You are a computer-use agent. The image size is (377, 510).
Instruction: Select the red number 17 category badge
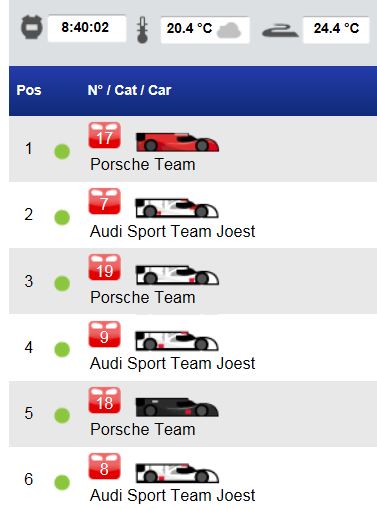(104, 135)
